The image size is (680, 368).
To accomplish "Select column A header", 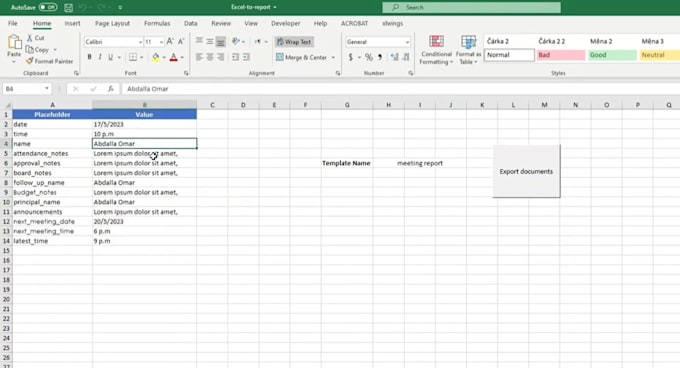I will 52,105.
